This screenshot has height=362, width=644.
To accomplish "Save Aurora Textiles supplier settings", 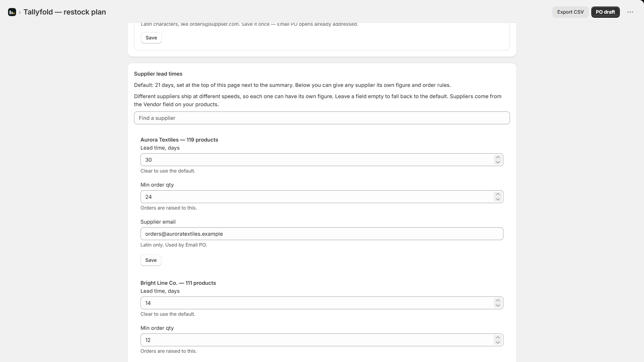I will point(151,260).
